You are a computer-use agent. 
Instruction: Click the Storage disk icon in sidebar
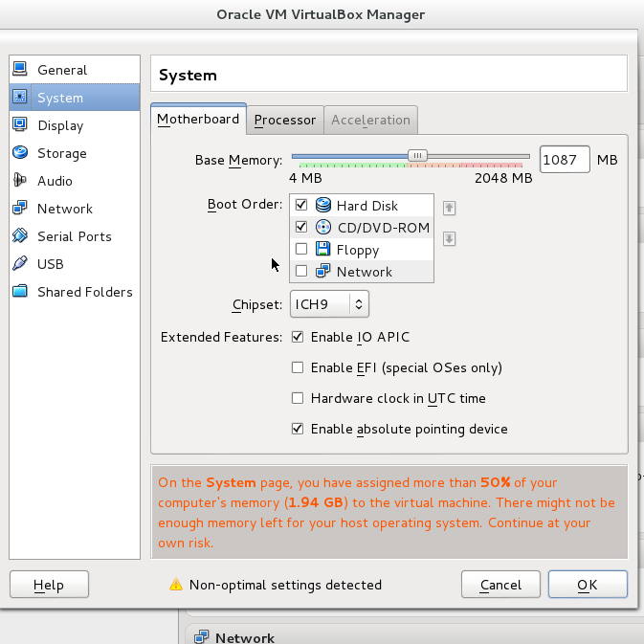click(x=20, y=152)
